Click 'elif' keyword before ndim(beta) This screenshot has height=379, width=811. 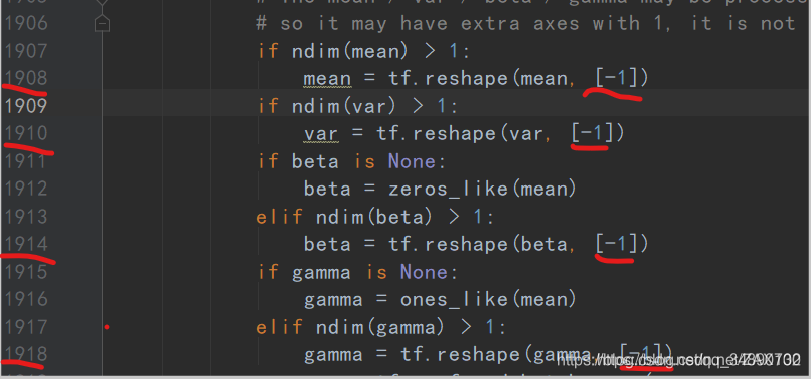tap(279, 217)
